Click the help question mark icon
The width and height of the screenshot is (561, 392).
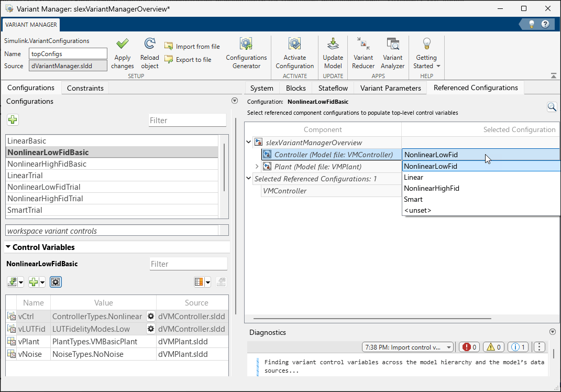tap(545, 24)
